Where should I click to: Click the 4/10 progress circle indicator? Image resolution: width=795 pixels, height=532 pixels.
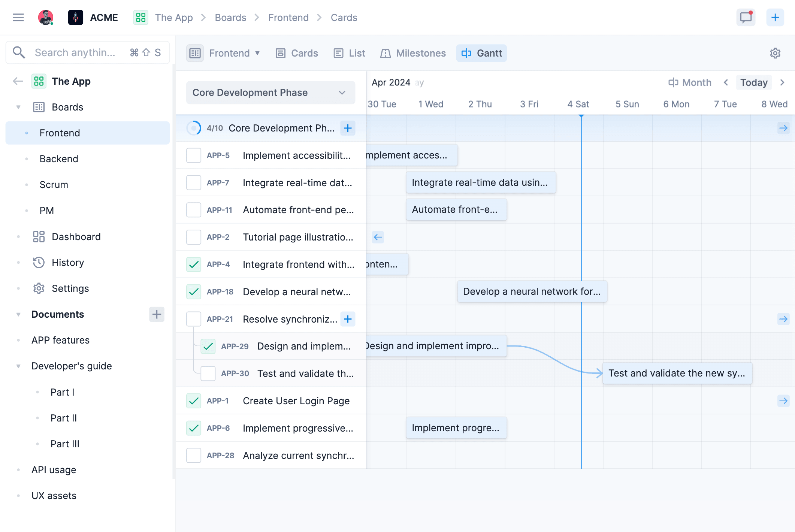click(x=194, y=128)
